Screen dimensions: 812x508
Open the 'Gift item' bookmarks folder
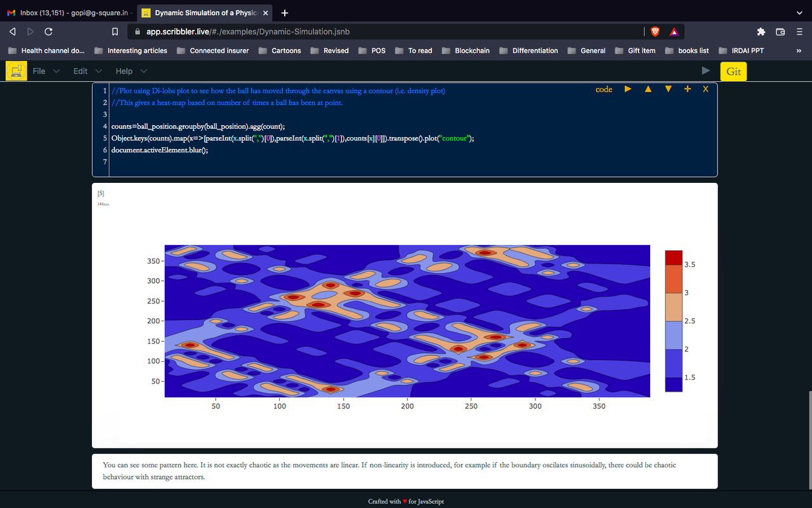(x=635, y=51)
